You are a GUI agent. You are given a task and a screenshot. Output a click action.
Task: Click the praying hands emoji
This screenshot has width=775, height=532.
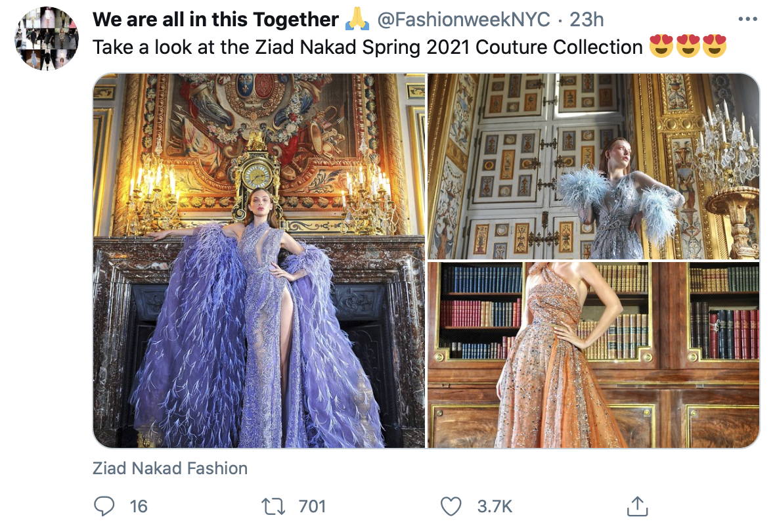[357, 19]
